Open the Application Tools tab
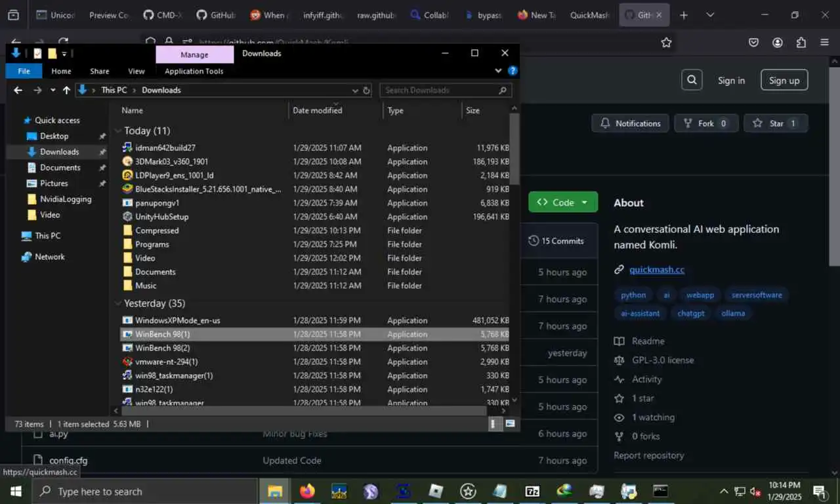 point(194,71)
